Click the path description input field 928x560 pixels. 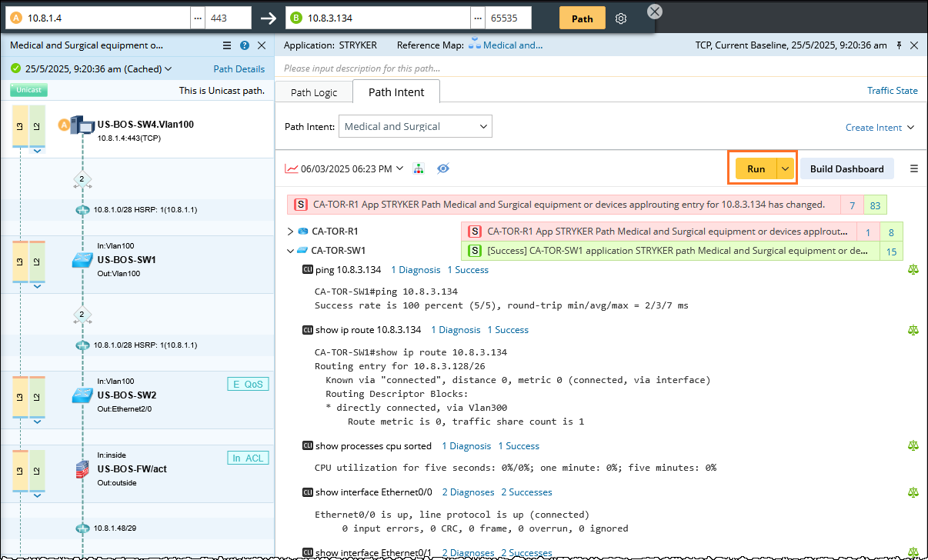click(x=539, y=68)
